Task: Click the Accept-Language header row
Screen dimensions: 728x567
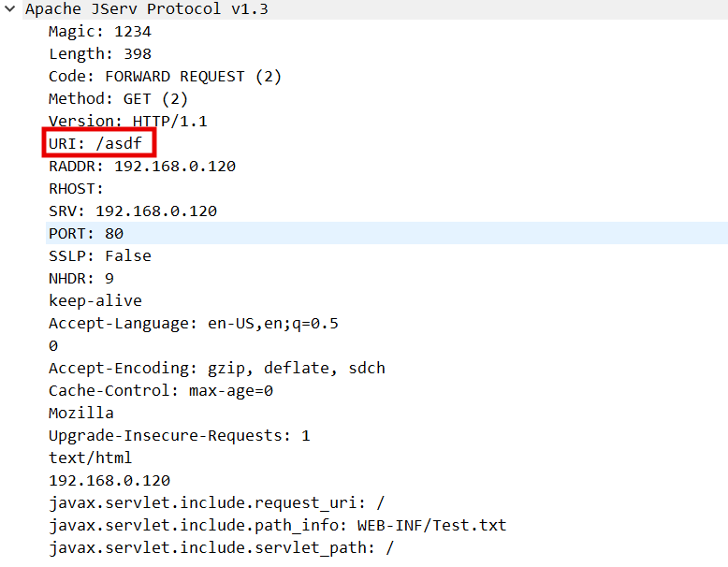Action: click(x=193, y=323)
